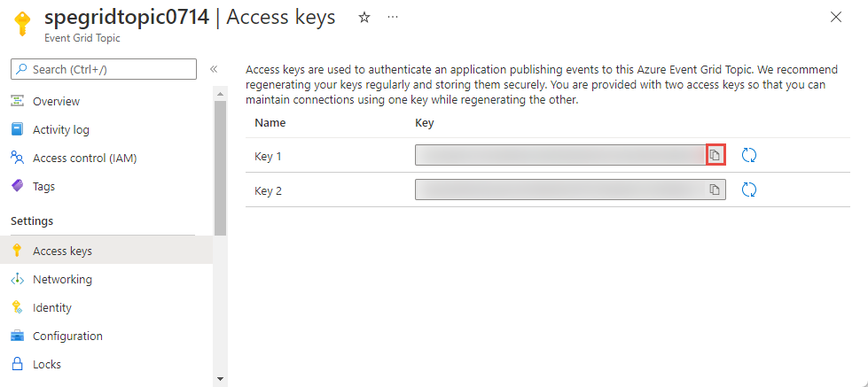The width and height of the screenshot is (868, 387).
Task: Click the Overview icon in sidebar
Action: click(17, 101)
